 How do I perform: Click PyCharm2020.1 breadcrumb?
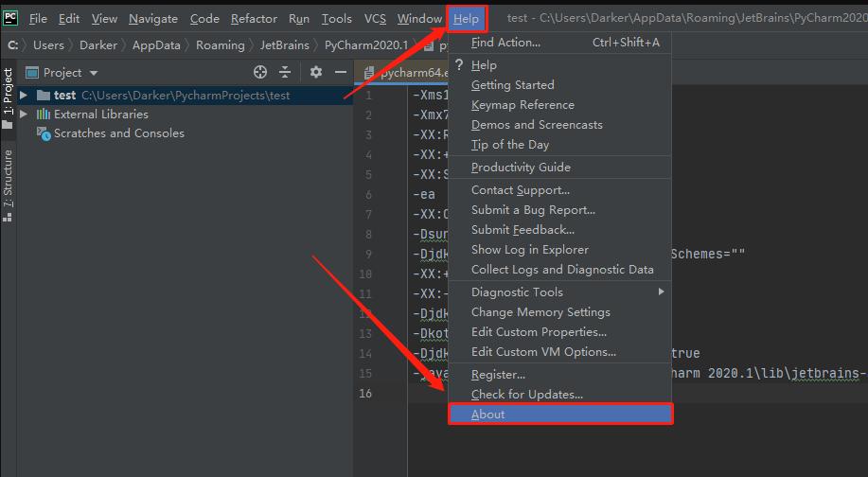tap(366, 45)
